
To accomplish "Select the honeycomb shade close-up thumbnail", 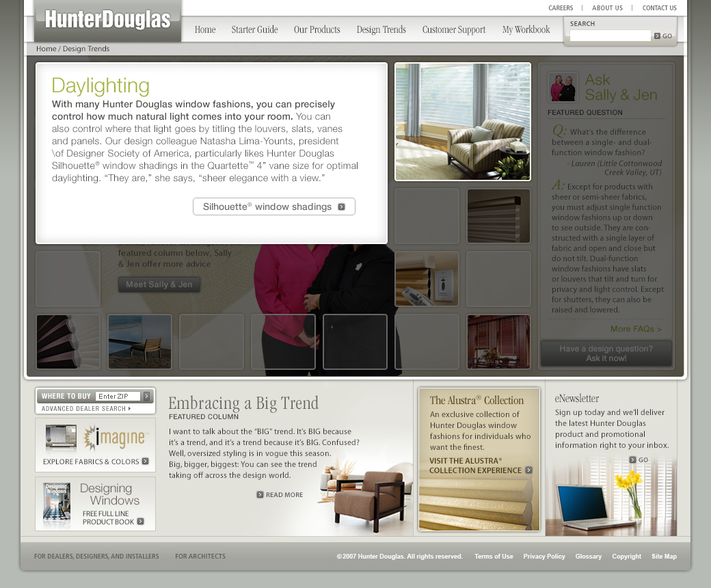I will click(x=68, y=341).
